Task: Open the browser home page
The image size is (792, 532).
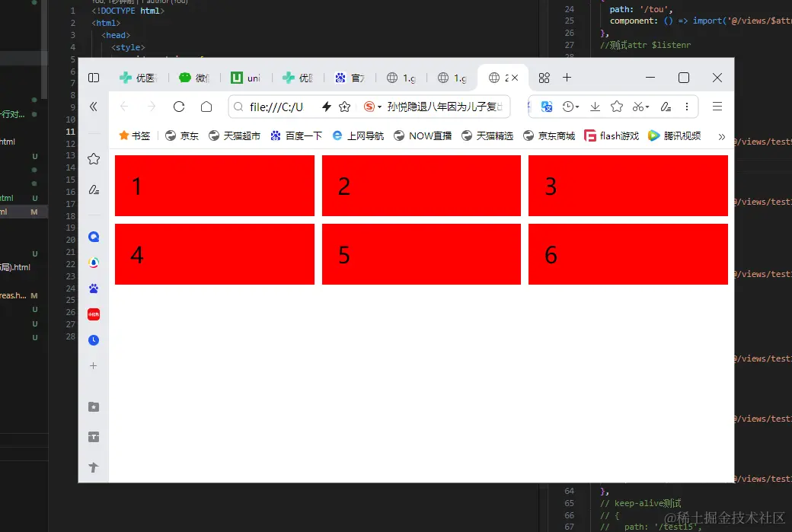Action: (x=206, y=107)
